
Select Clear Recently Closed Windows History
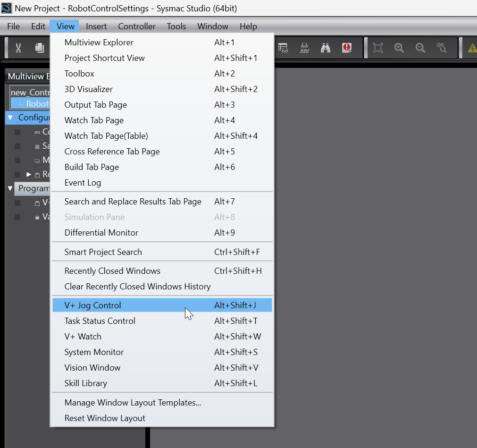(162, 287)
